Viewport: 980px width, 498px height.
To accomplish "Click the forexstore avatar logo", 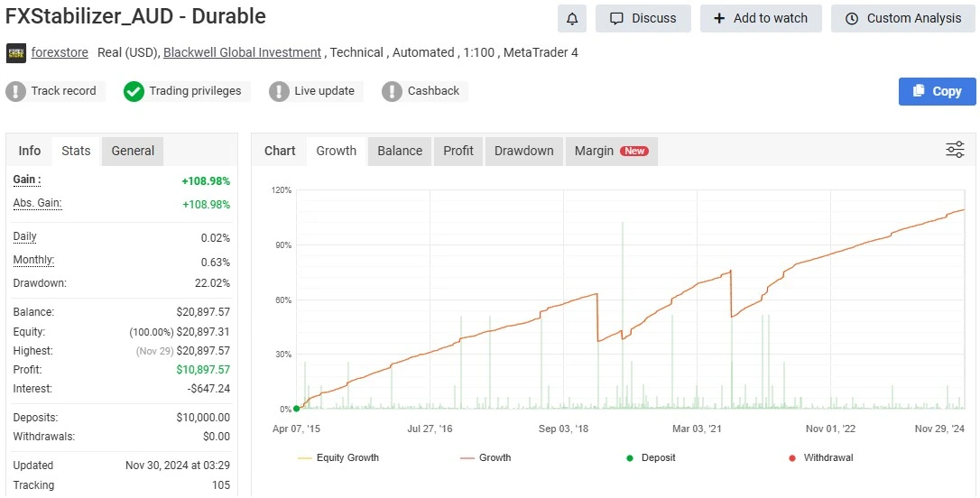I will [x=16, y=53].
